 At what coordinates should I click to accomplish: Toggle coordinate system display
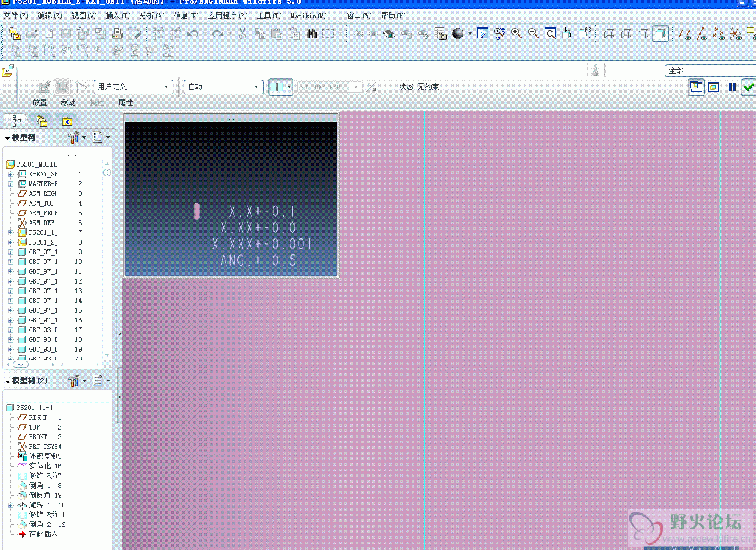tap(736, 34)
